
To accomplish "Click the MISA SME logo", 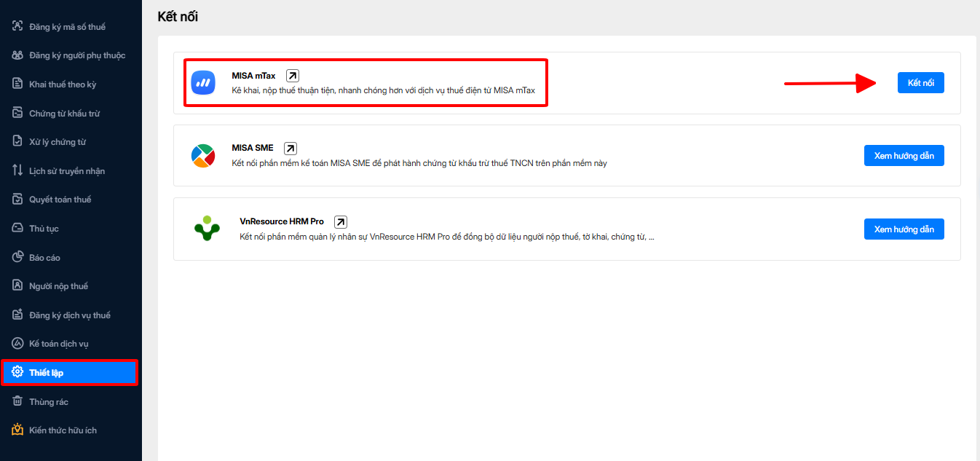I will pos(203,155).
